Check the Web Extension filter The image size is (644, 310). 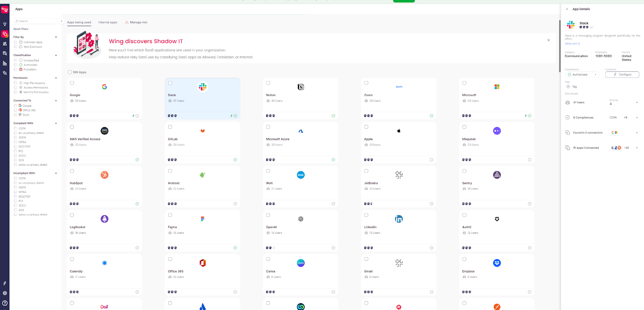[15, 47]
